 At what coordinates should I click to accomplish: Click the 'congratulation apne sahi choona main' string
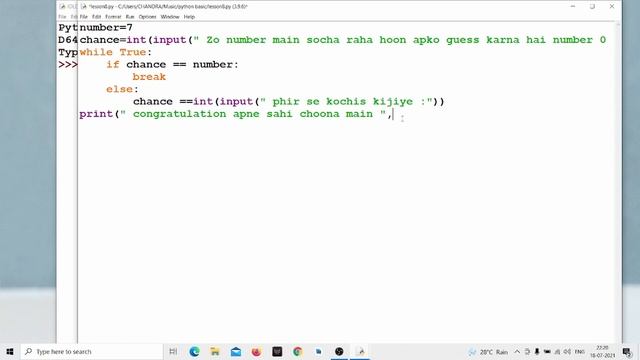coord(253,113)
